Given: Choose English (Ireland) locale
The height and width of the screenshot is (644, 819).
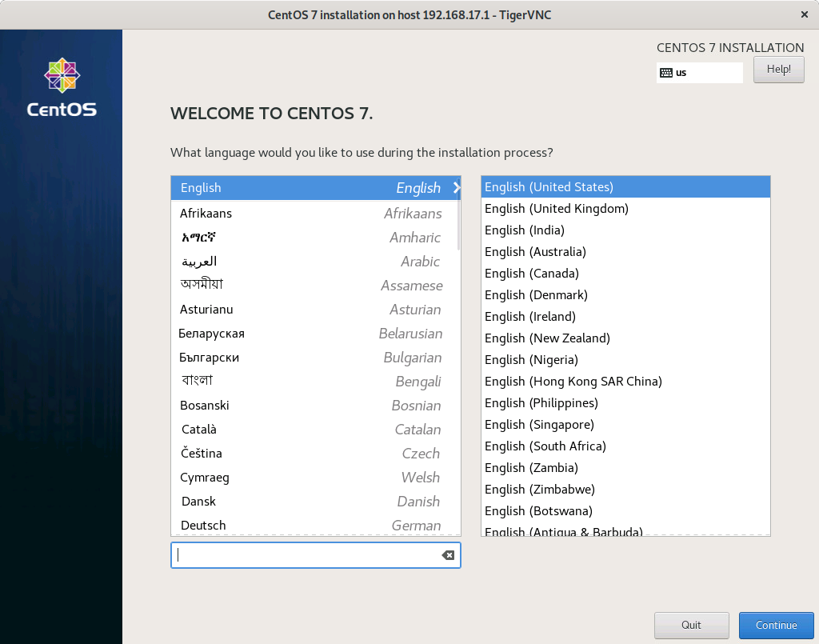Looking at the screenshot, I should pyautogui.click(x=625, y=317).
